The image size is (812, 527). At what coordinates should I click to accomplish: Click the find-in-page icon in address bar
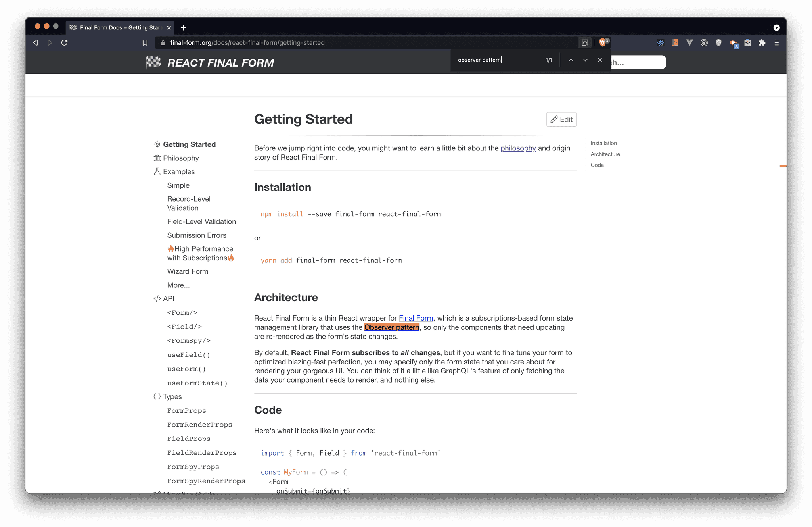pos(585,42)
